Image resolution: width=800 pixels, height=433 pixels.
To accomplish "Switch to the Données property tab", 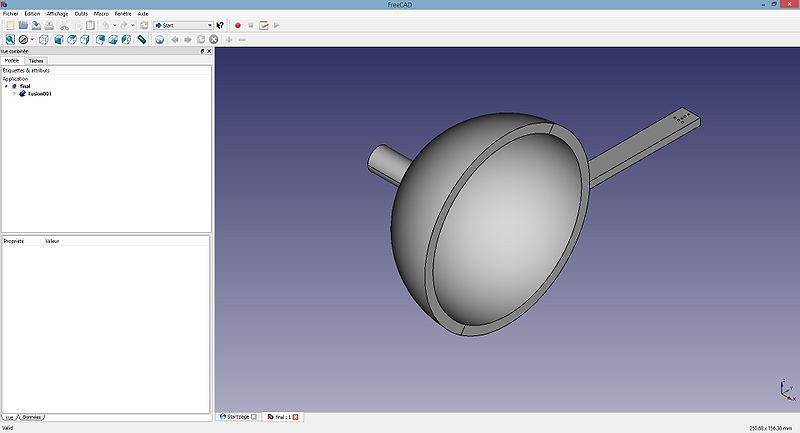I will click(32, 416).
